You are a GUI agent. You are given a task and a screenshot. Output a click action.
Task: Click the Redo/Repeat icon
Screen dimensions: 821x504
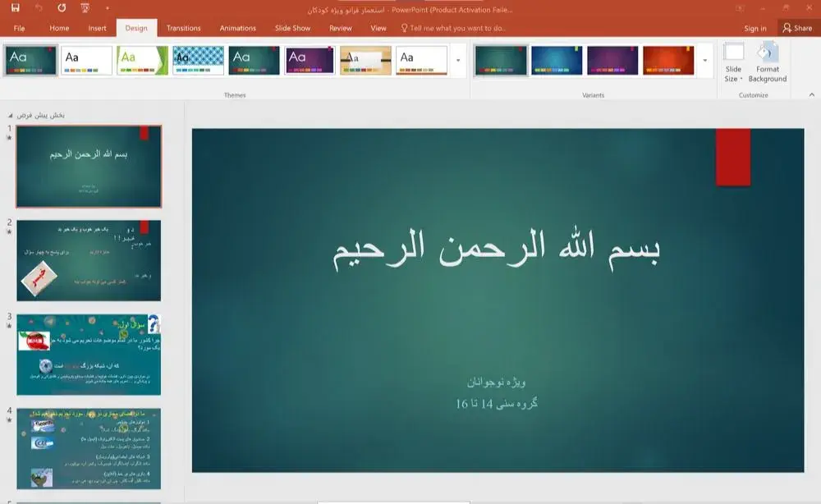coord(62,8)
